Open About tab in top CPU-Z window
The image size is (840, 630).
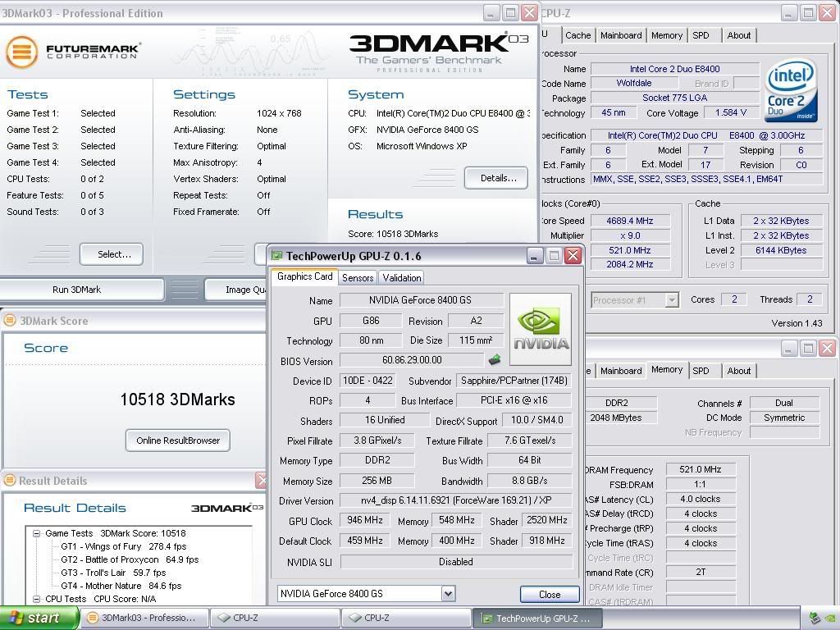(739, 35)
